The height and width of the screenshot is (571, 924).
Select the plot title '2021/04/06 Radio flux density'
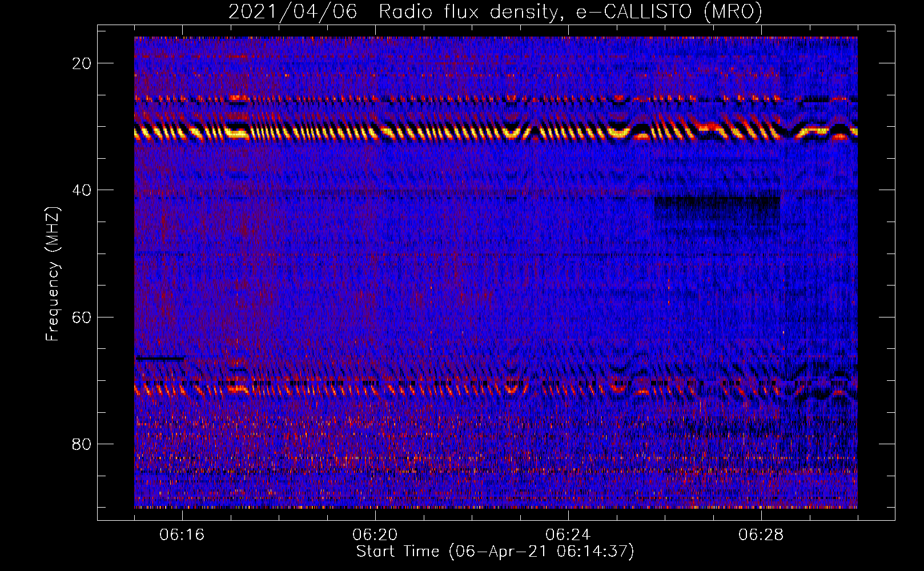click(x=495, y=12)
